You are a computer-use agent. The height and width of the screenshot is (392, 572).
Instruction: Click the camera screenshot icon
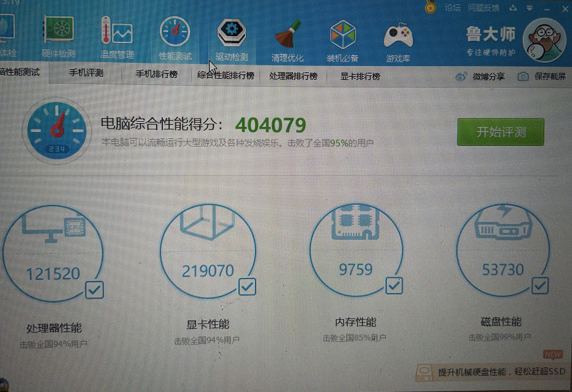coord(523,77)
